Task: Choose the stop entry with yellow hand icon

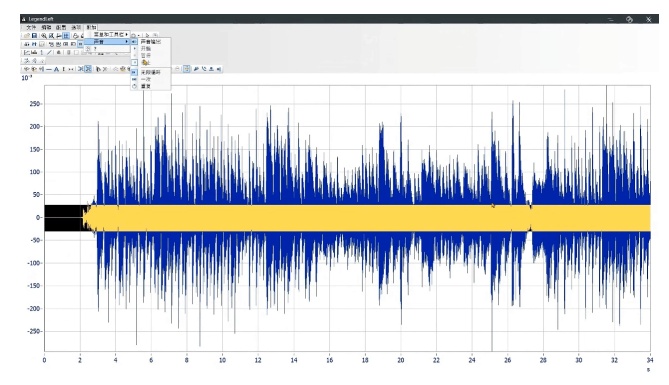Action: click(x=151, y=62)
